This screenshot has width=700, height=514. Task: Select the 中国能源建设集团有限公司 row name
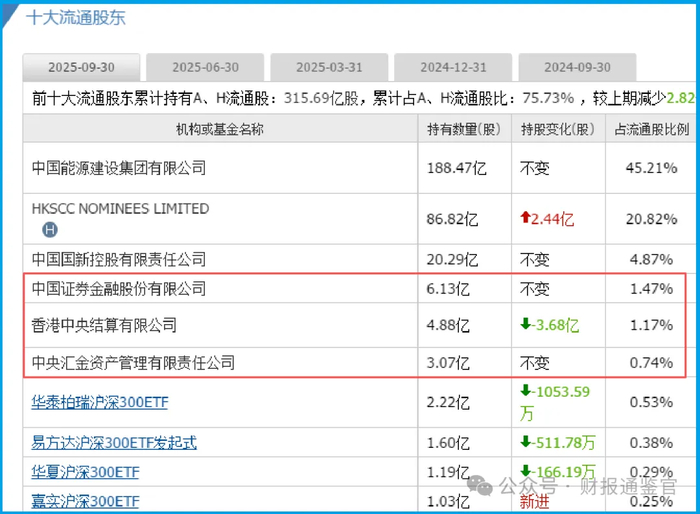pyautogui.click(x=119, y=168)
